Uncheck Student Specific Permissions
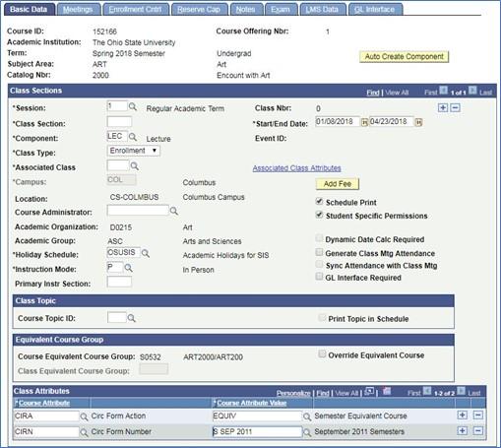 coord(319,215)
